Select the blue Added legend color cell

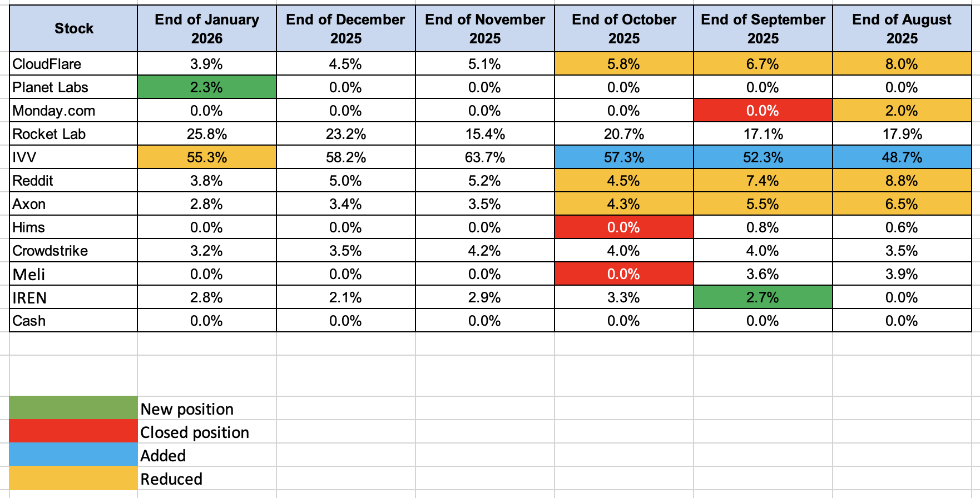73,455
